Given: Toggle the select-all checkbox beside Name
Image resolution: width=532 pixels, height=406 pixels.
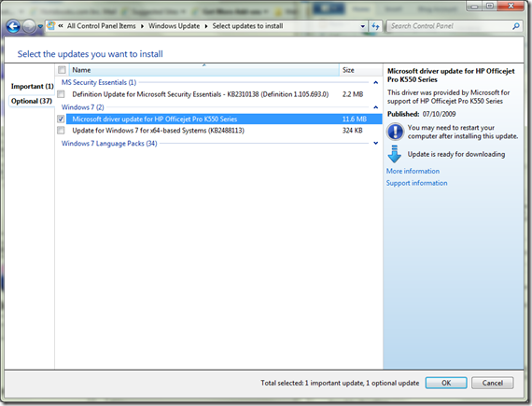Looking at the screenshot, I should point(62,70).
